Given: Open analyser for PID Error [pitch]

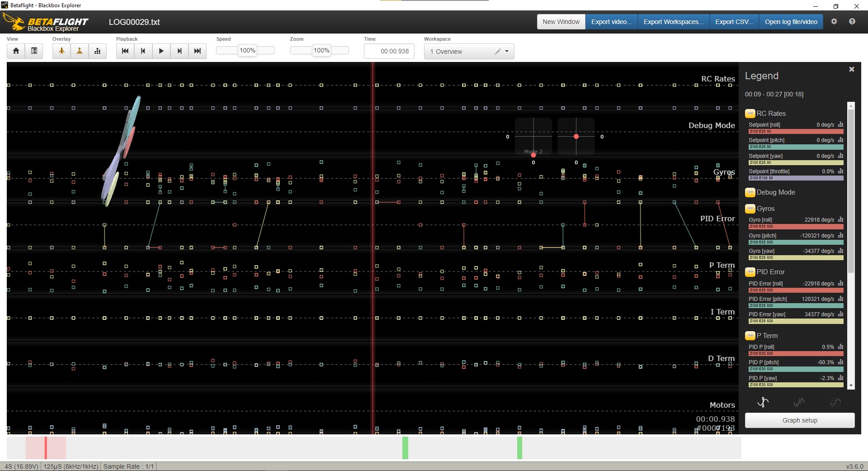Looking at the screenshot, I should pyautogui.click(x=840, y=299).
